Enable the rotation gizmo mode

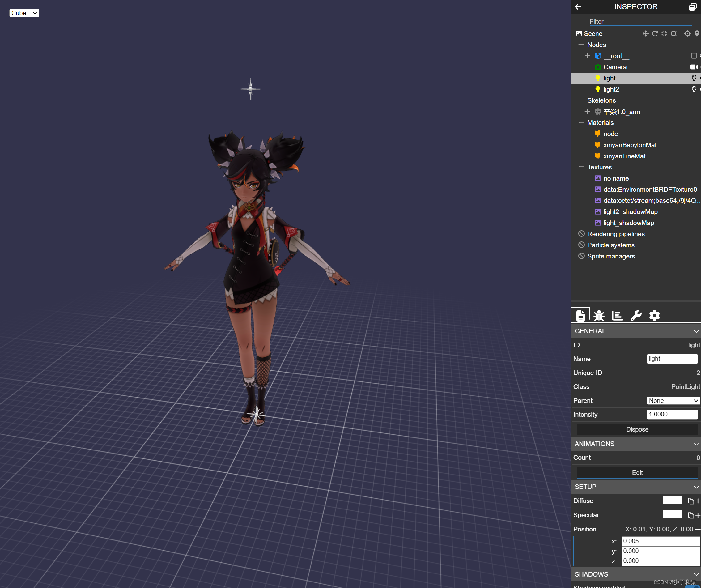tap(655, 33)
